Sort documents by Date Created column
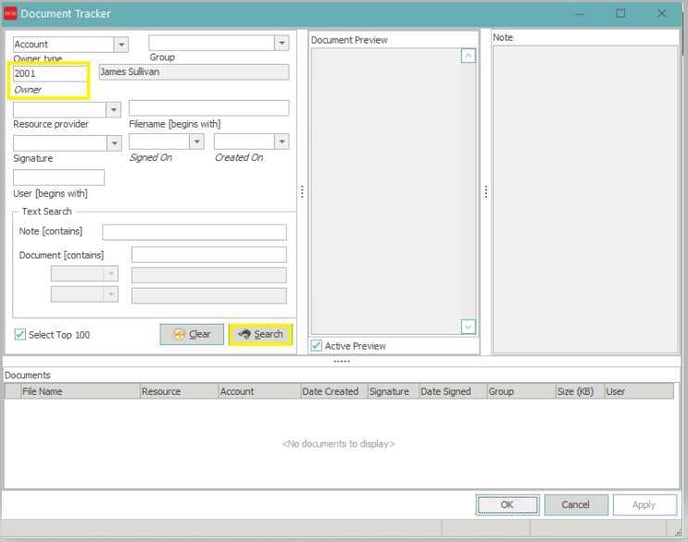688x542 pixels. tap(330, 392)
